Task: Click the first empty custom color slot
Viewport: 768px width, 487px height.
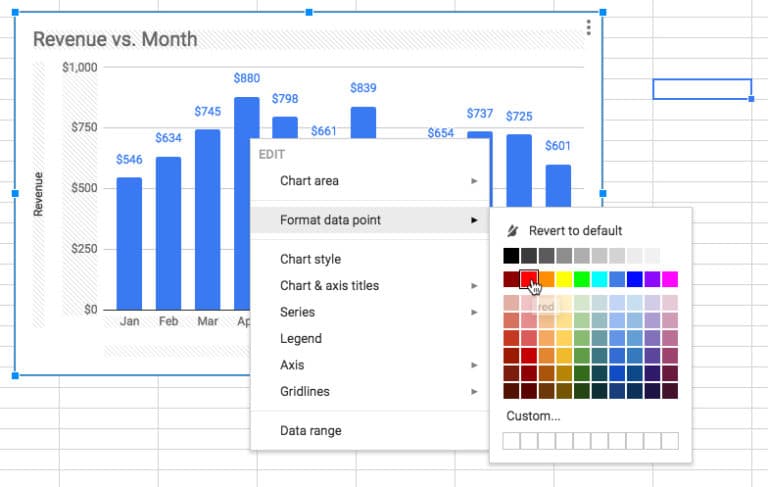Action: coord(511,441)
